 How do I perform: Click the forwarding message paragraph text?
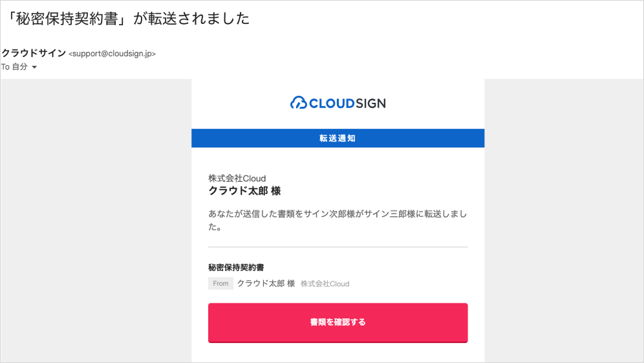point(338,220)
